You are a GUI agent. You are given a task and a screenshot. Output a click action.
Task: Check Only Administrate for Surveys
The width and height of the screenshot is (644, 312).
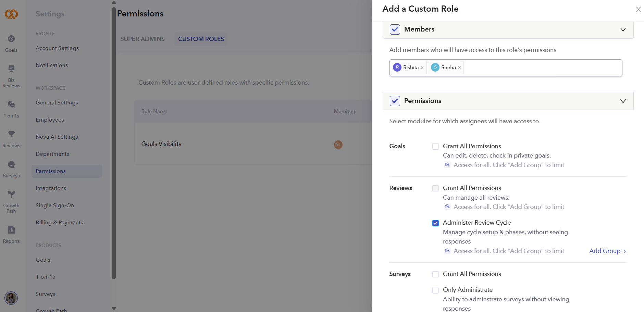(x=435, y=290)
